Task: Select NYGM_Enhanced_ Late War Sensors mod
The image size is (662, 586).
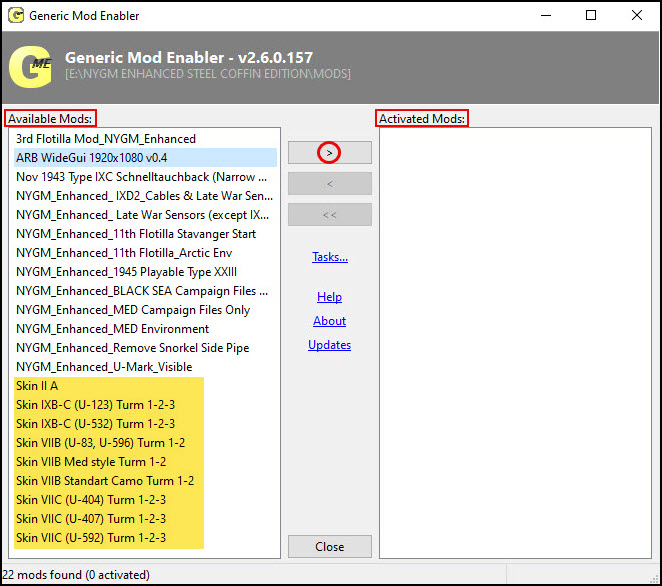Action: [145, 214]
